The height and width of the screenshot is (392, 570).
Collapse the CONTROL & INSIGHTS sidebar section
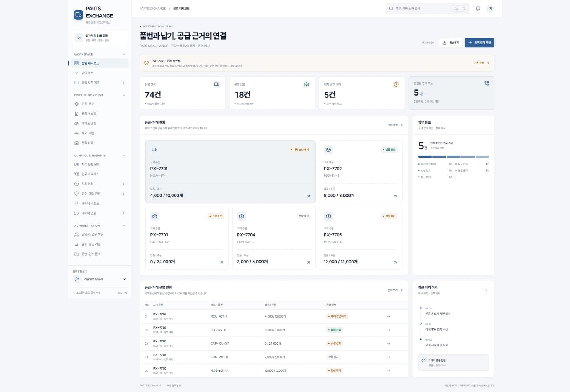tap(124, 156)
